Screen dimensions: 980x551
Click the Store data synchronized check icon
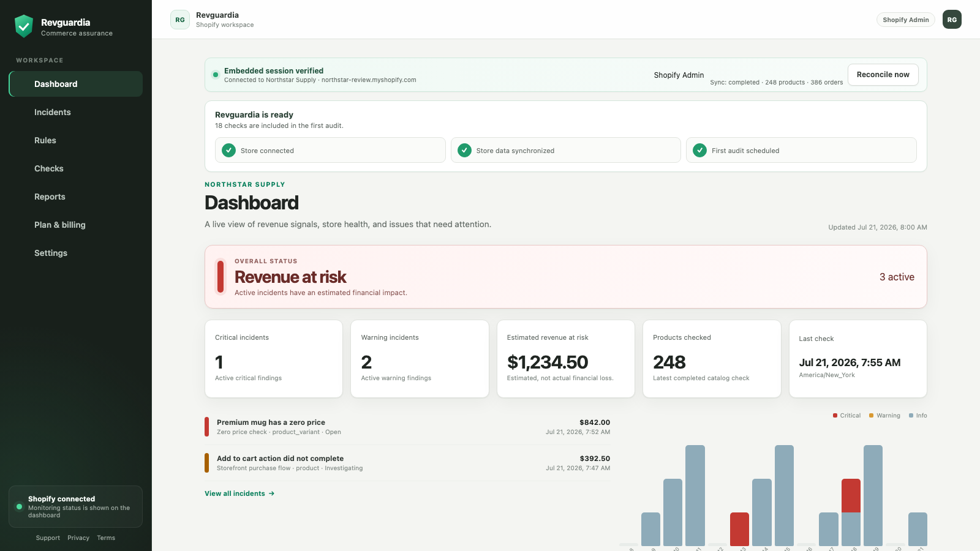point(464,150)
